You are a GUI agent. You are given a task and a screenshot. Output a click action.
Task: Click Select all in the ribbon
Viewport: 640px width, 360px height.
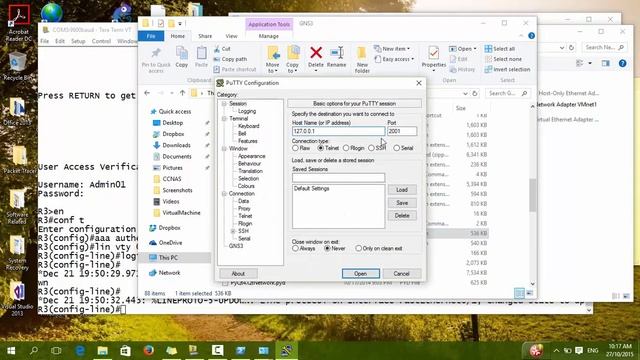[x=500, y=49]
